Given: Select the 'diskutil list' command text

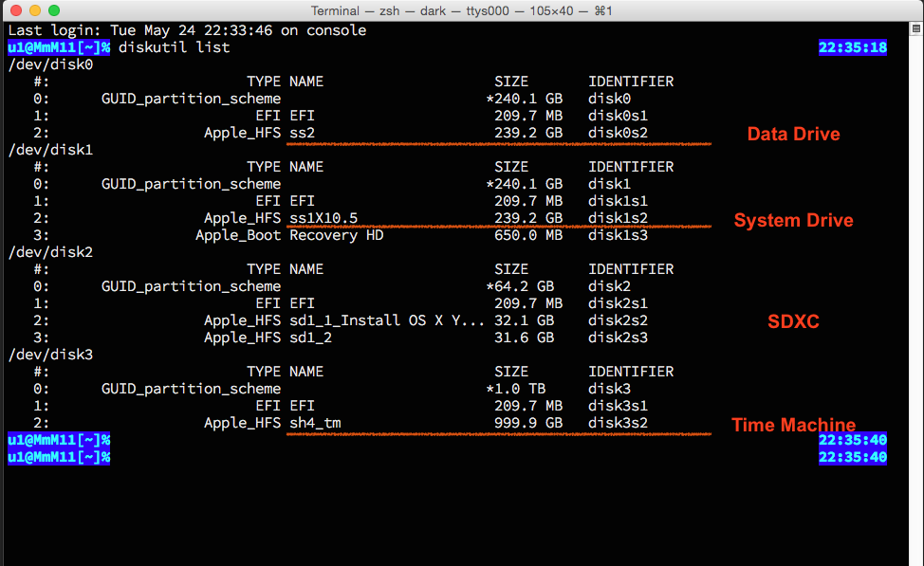Looking at the screenshot, I should [174, 47].
